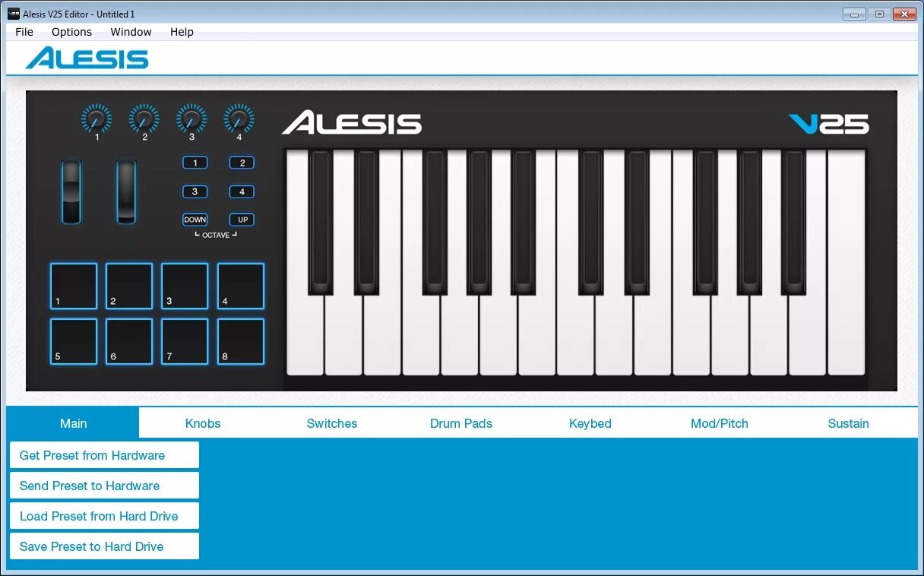Select switch button 3
The image size is (924, 576).
[195, 191]
